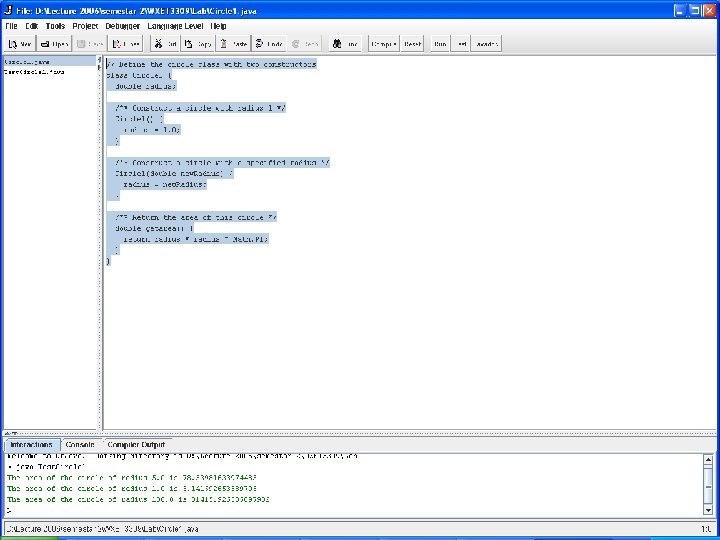Collapse file list using the divider's upper arrow
Viewport: 720px width, 540px height.
100,60
